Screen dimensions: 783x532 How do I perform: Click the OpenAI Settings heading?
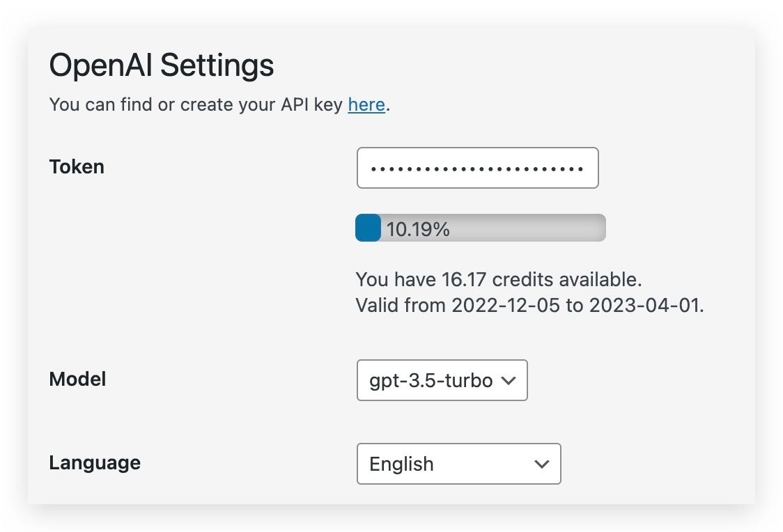pyautogui.click(x=161, y=65)
